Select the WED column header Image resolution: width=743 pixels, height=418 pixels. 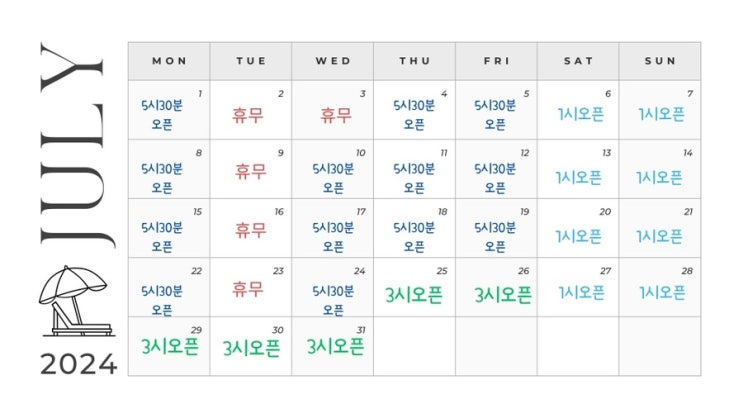pyautogui.click(x=333, y=61)
